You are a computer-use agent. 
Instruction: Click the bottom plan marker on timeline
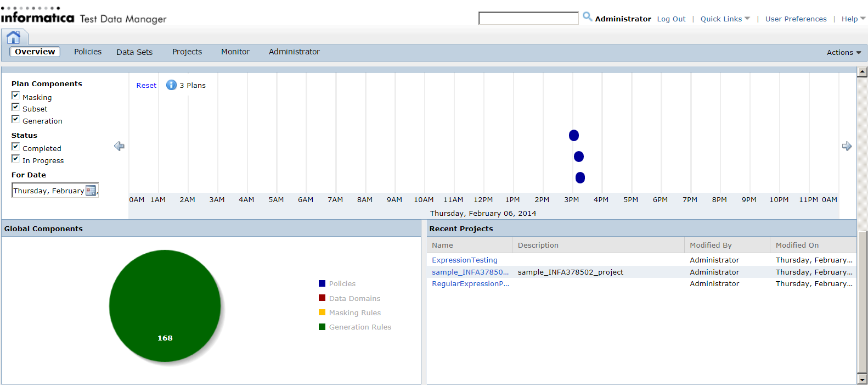[x=580, y=177]
